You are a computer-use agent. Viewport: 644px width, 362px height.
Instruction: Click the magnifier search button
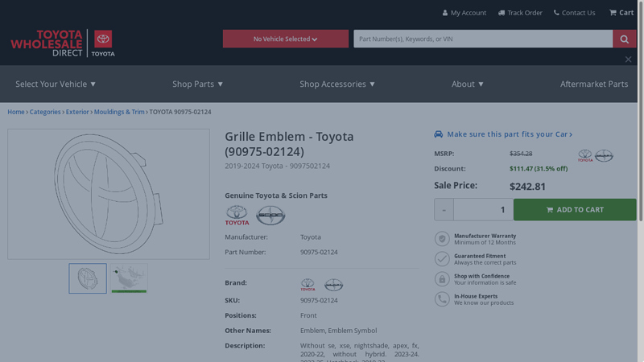(x=624, y=39)
